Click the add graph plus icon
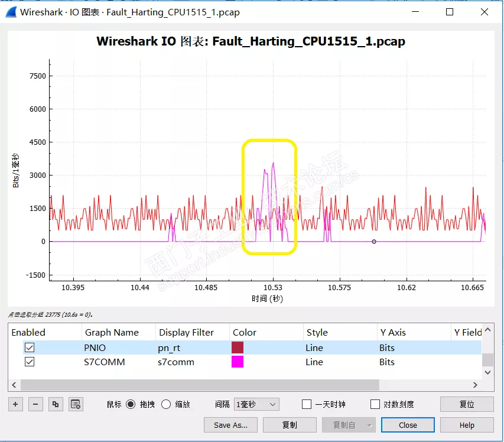The height and width of the screenshot is (442, 504). 16,404
